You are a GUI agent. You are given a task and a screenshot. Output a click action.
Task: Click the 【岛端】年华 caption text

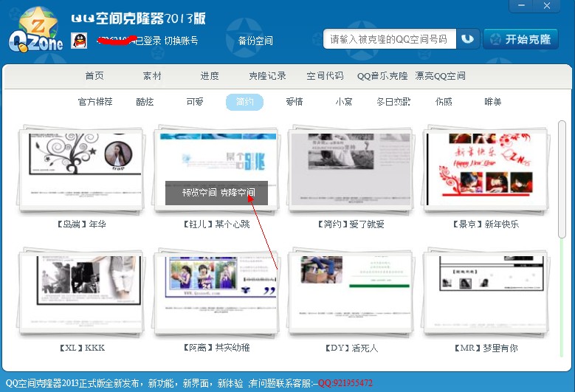click(81, 224)
